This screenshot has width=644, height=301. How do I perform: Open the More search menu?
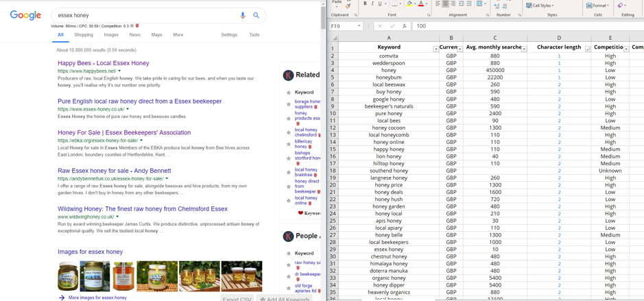(178, 35)
